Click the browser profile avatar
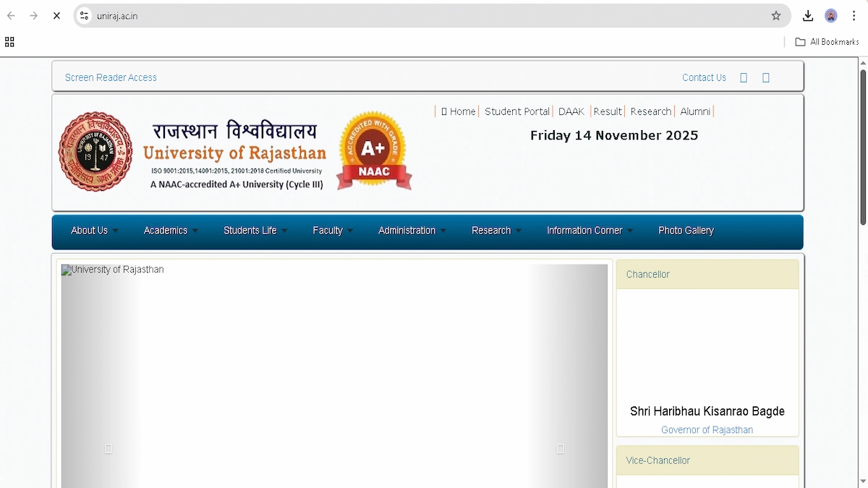 coord(831,16)
